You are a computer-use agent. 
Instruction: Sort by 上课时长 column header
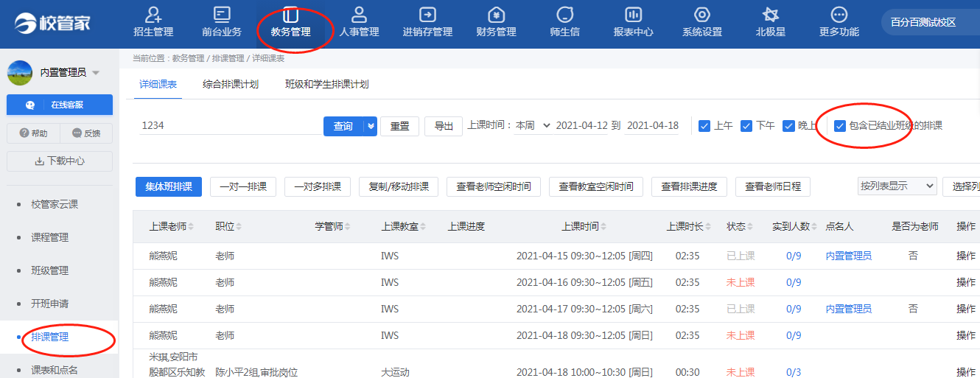[x=689, y=226]
